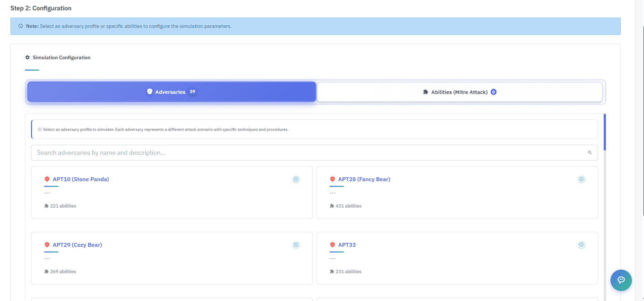Click the red shield icon beside APT29
This screenshot has width=644, height=301.
click(47, 245)
